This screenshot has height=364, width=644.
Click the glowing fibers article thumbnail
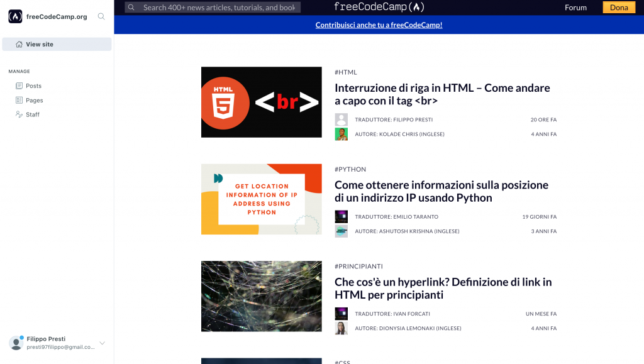click(x=261, y=296)
